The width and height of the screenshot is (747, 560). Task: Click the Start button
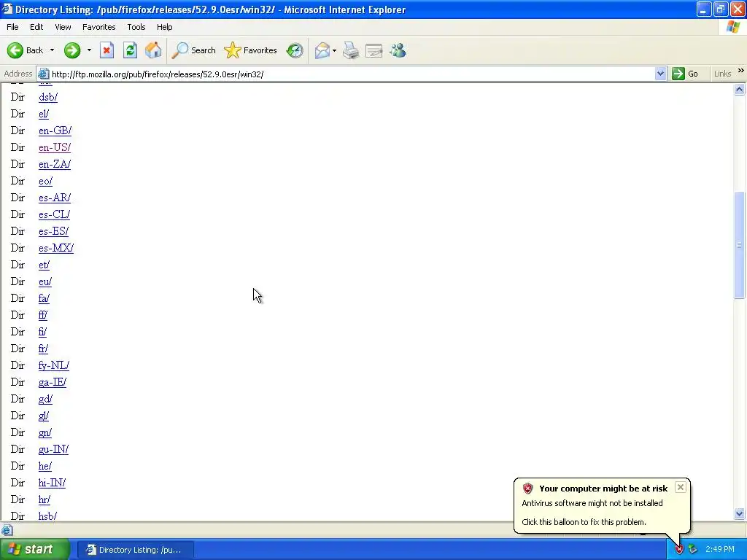(x=35, y=550)
